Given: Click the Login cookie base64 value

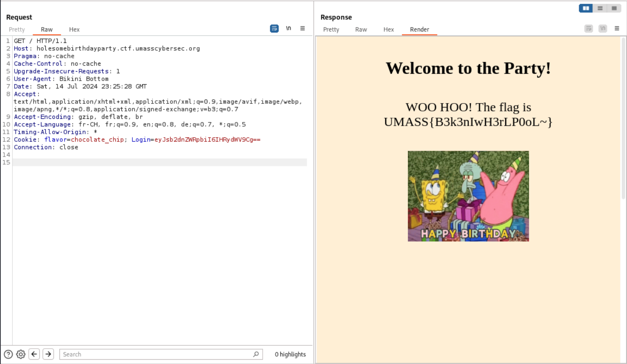Looking at the screenshot, I should (208, 140).
